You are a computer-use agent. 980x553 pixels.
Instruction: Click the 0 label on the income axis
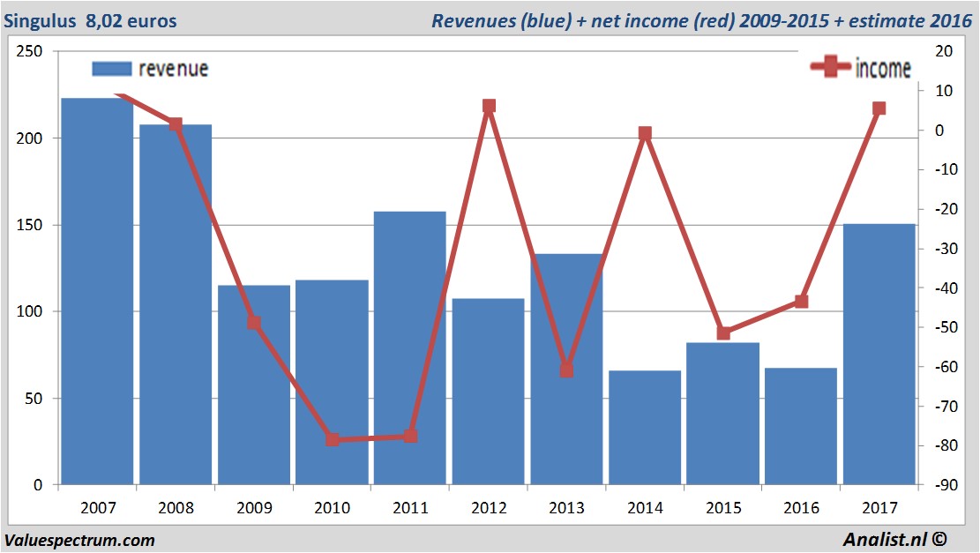[x=939, y=130]
